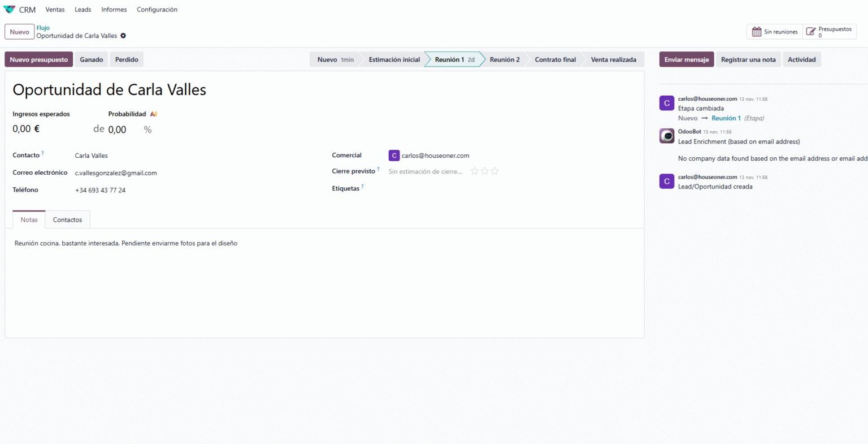Set priority with the second star
This screenshot has width=868, height=444.
tap(485, 171)
